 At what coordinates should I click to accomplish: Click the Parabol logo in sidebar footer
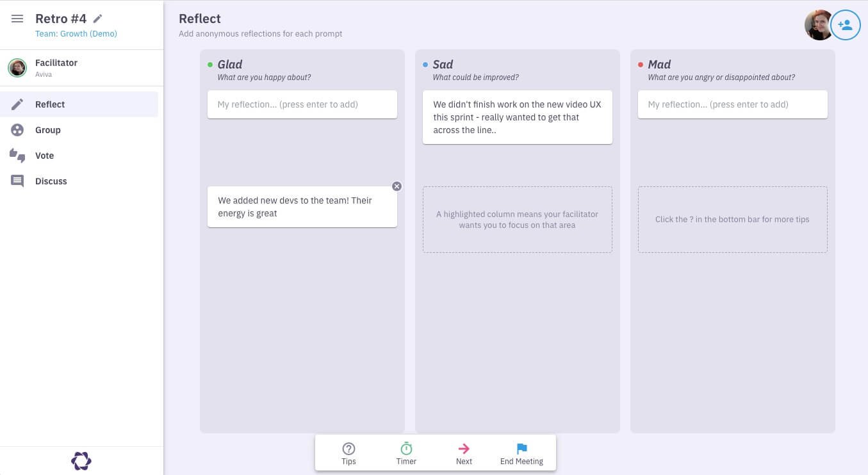[81, 461]
